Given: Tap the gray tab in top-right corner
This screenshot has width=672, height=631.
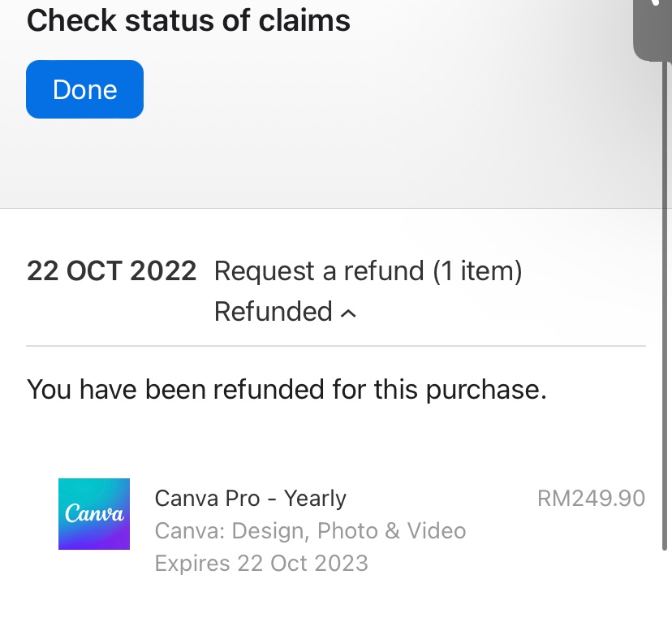Looking at the screenshot, I should (x=653, y=31).
